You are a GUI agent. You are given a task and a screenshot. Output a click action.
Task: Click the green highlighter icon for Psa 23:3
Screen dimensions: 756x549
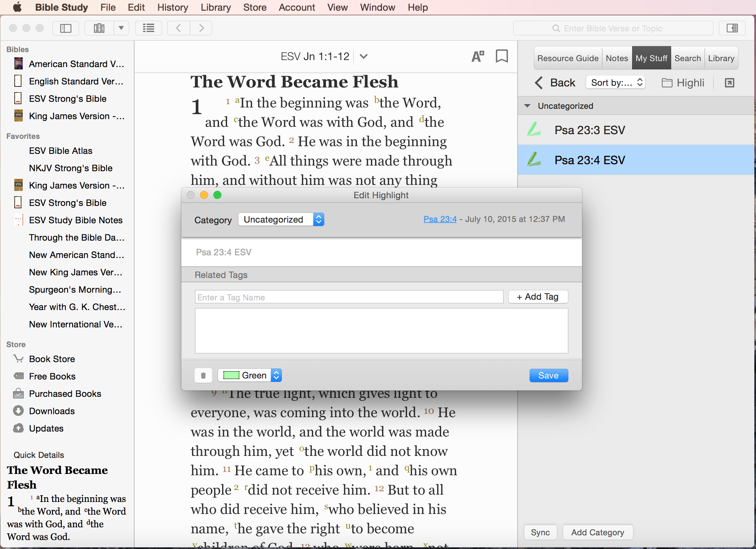pyautogui.click(x=534, y=129)
